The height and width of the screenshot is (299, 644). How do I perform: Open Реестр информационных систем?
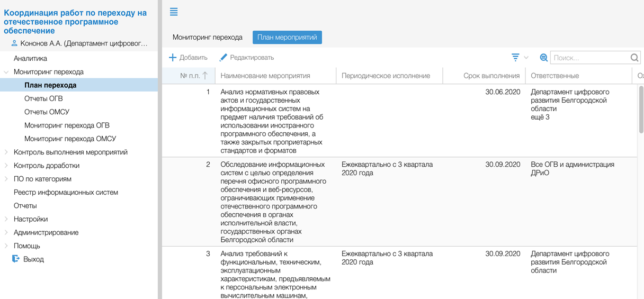click(66, 193)
